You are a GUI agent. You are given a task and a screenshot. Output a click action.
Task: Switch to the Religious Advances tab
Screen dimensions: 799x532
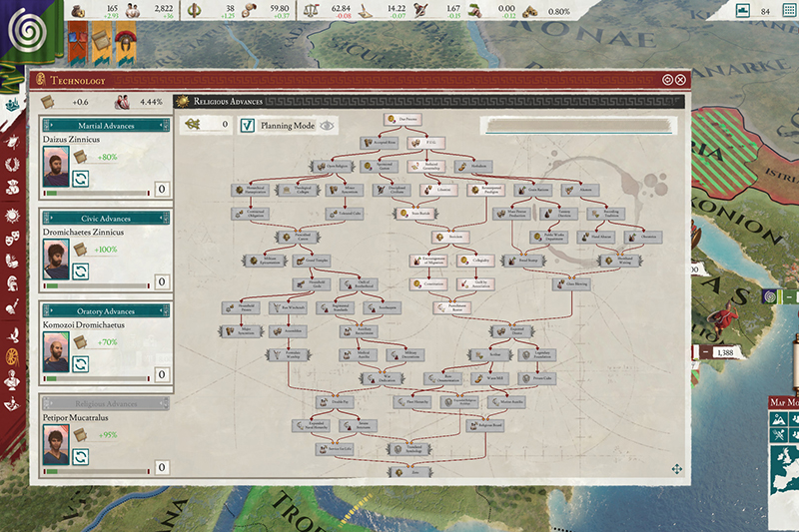pyautogui.click(x=106, y=403)
